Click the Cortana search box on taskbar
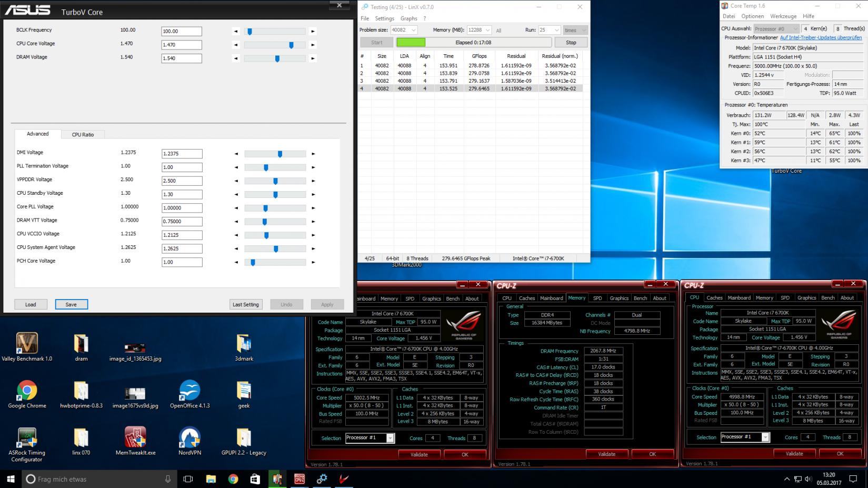The image size is (868, 488). 99,479
